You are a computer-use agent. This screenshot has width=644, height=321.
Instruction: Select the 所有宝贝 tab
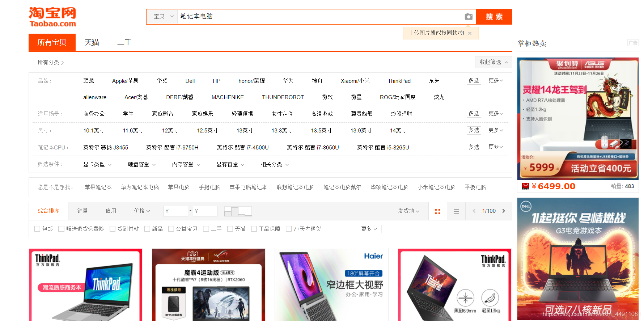(52, 42)
